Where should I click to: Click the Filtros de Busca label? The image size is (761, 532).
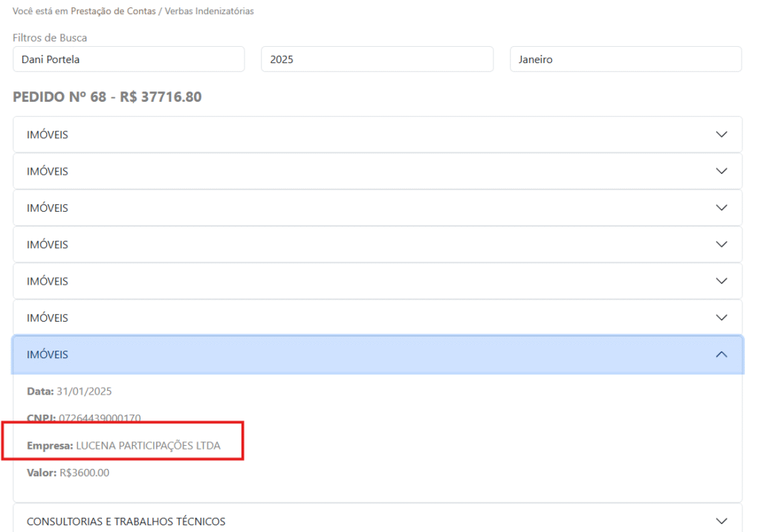[50, 37]
